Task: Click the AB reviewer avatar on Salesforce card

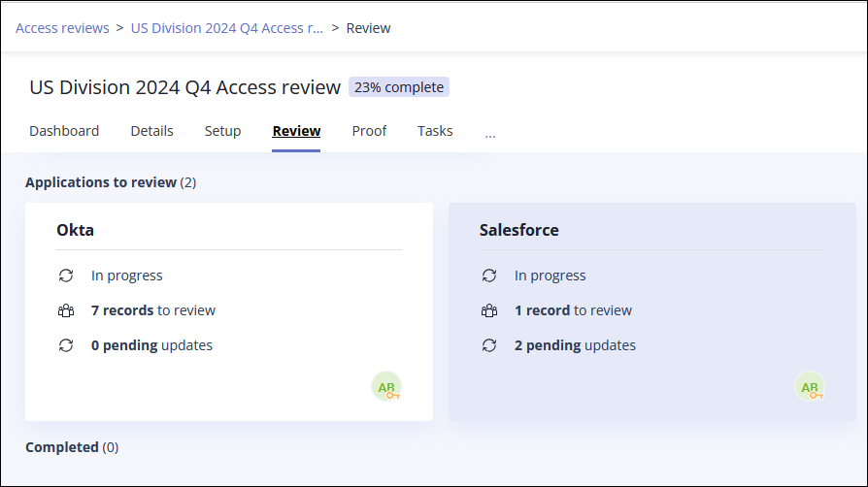Action: (810, 387)
